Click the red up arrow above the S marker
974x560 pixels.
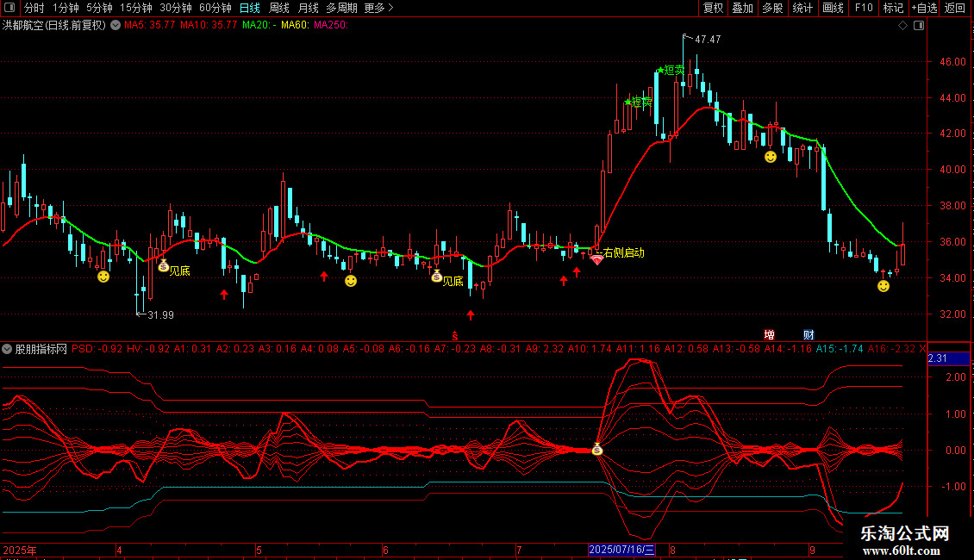[x=471, y=315]
